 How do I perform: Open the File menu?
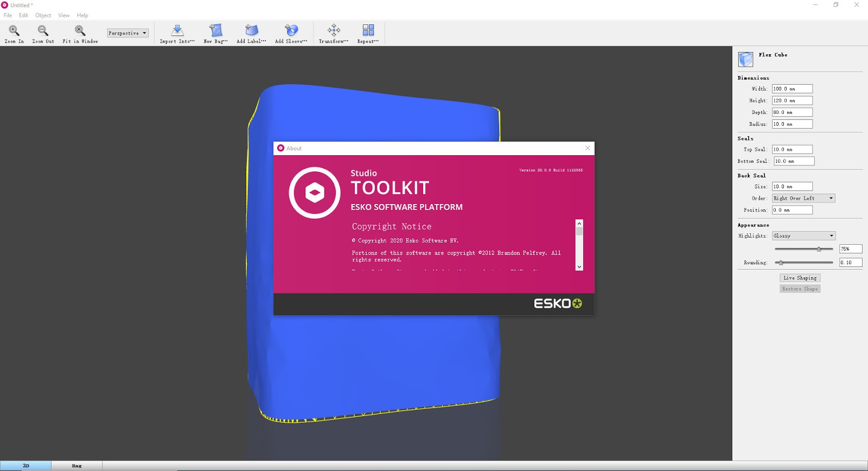tap(8, 15)
